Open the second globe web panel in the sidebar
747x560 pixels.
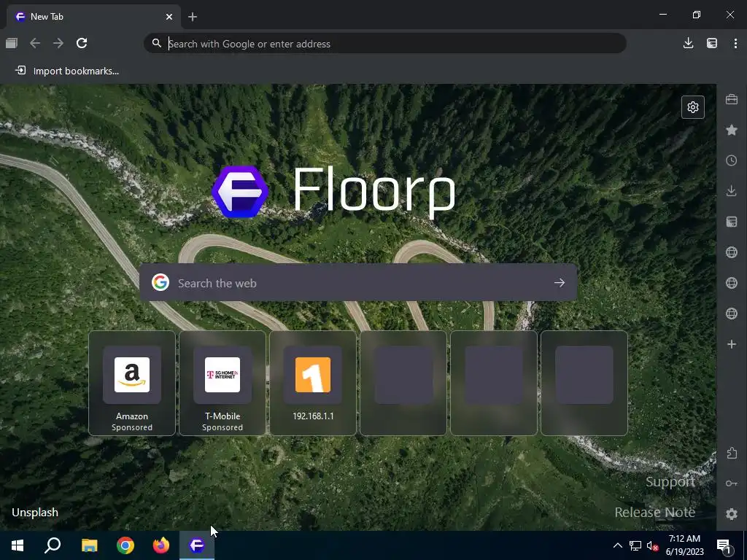pos(732,283)
